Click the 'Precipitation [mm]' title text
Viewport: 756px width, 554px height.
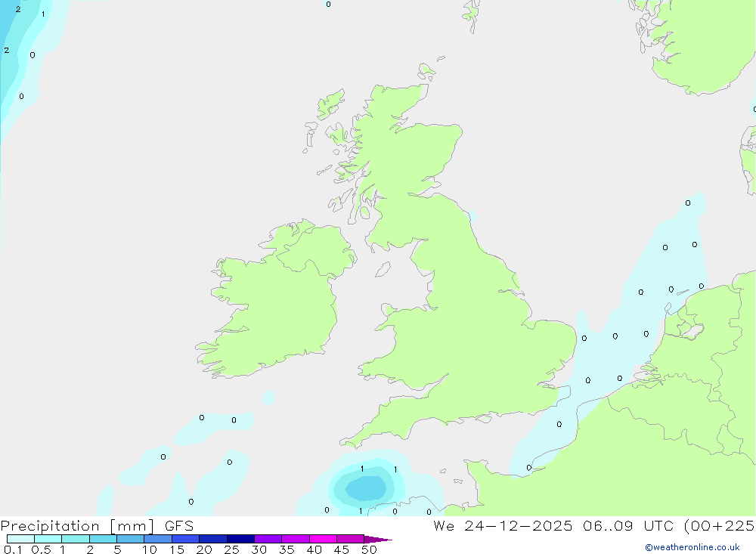(x=77, y=526)
